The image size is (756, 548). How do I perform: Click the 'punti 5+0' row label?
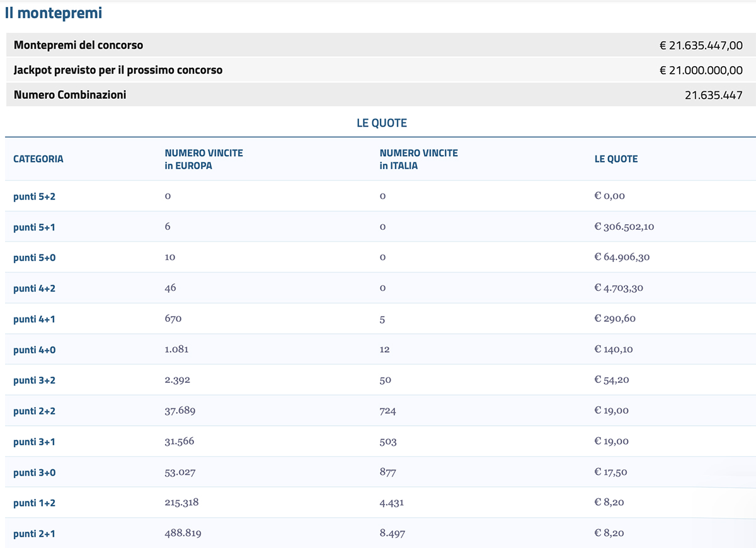[34, 258]
